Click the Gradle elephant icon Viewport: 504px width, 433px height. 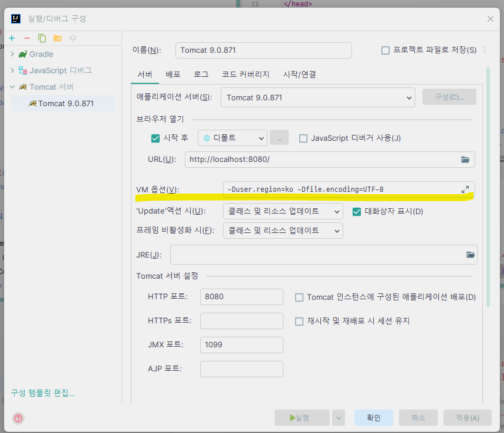coord(23,55)
